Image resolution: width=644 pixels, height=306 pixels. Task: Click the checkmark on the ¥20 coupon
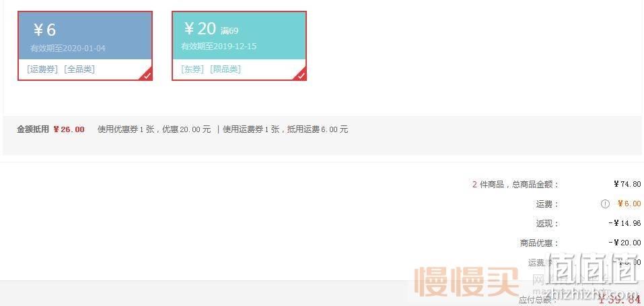click(x=301, y=75)
